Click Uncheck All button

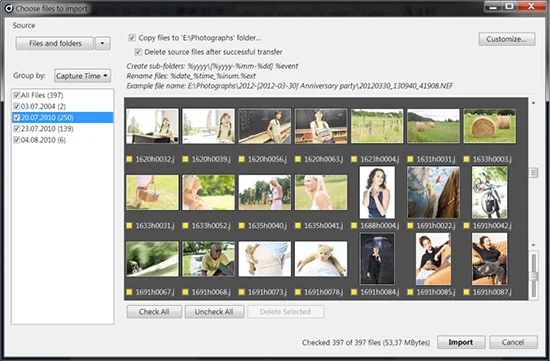click(214, 312)
